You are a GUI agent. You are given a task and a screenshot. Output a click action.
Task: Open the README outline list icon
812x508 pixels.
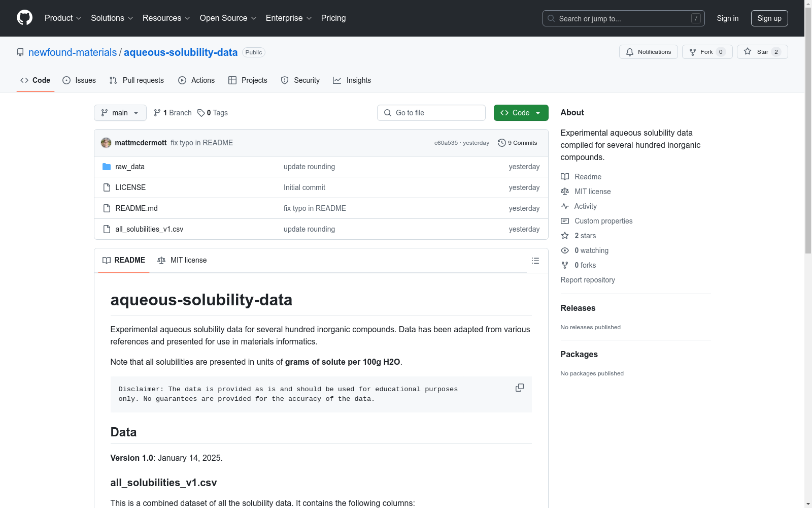pos(535,261)
